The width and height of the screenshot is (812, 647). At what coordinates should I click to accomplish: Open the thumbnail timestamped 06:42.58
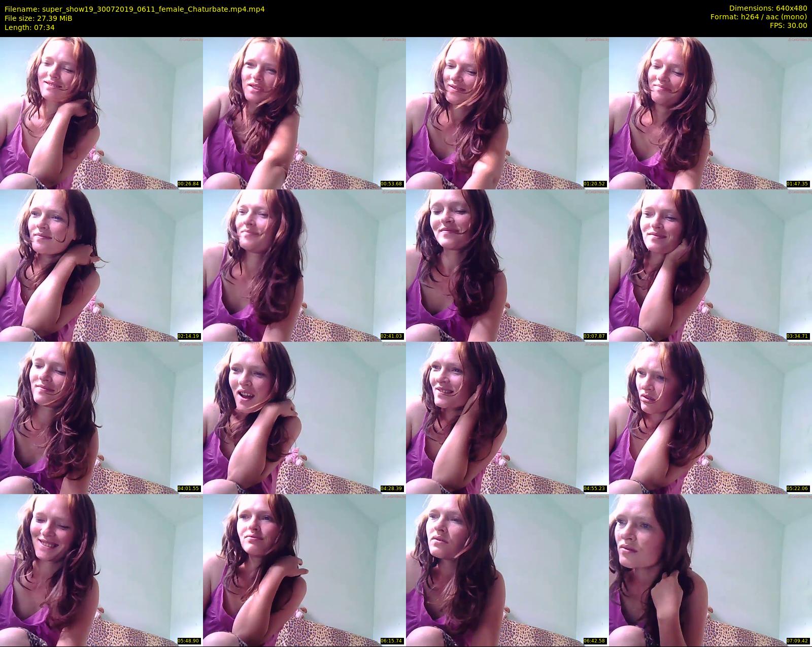[507, 570]
